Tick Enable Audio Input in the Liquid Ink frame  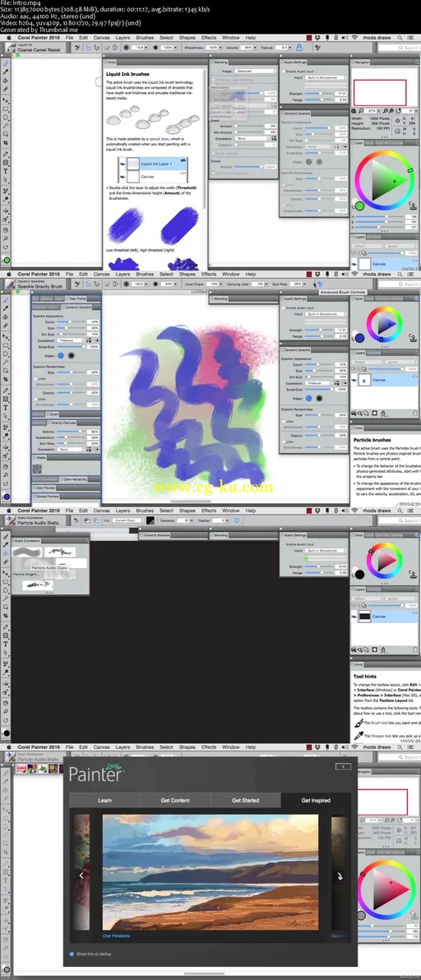tap(284, 72)
